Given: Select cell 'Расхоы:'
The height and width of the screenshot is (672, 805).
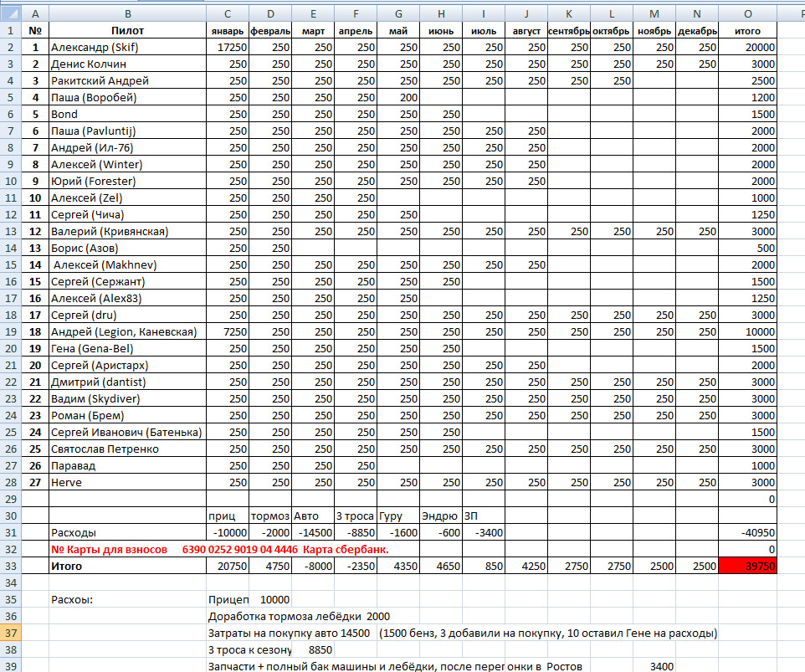Looking at the screenshot, I should (x=127, y=600).
